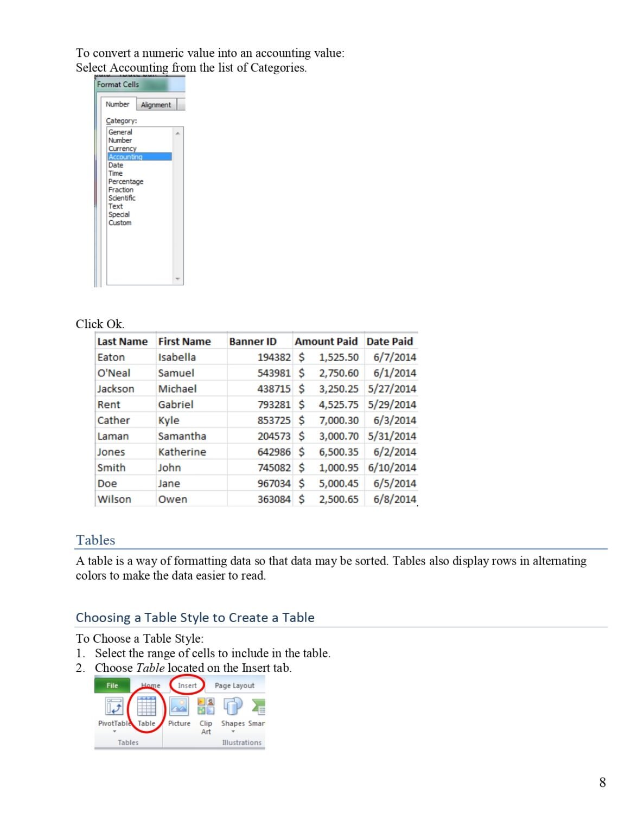Choose the Percentage category
644x833 pixels.
tap(125, 181)
